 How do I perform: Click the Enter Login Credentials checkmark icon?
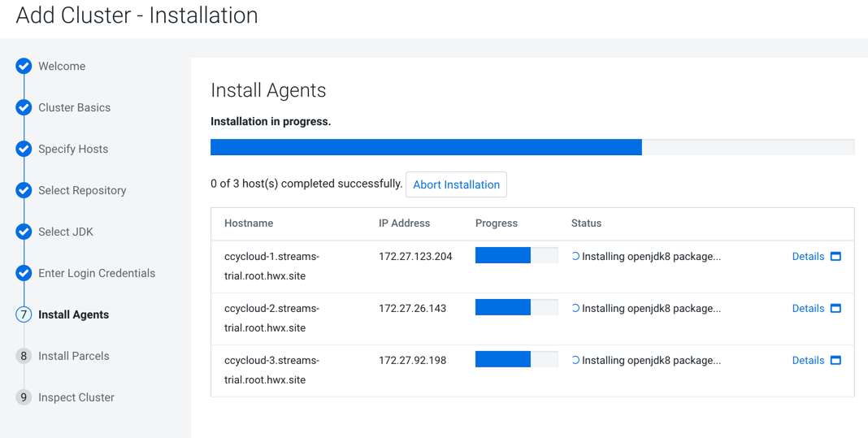coord(24,273)
